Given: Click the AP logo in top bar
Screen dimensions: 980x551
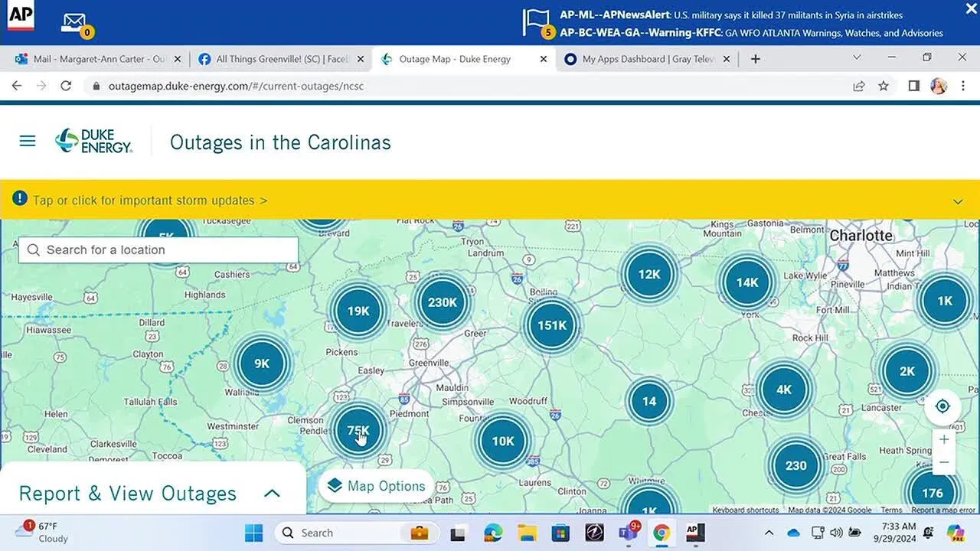Looking at the screenshot, I should pos(21,15).
